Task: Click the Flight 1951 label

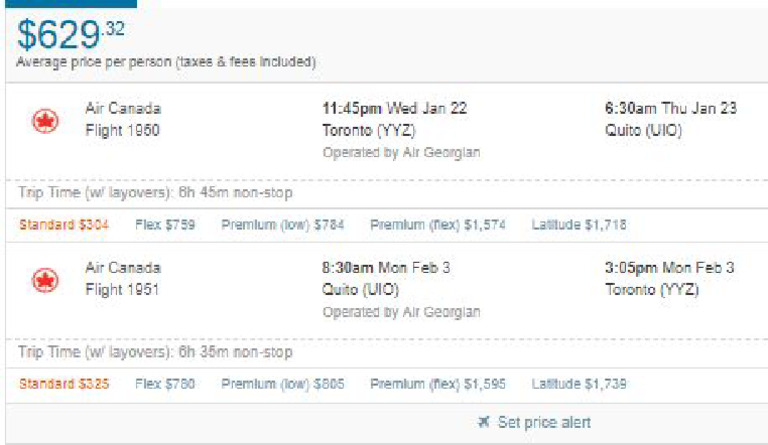Action: [122, 289]
